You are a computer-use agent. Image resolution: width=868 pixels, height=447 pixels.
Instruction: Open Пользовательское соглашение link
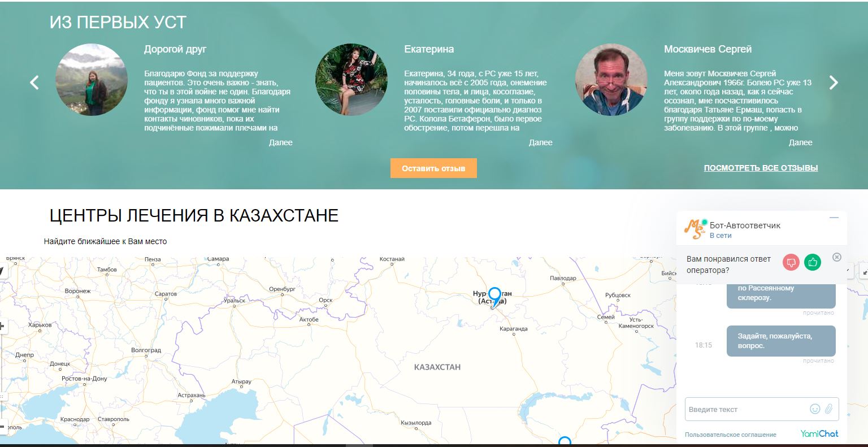tap(731, 435)
